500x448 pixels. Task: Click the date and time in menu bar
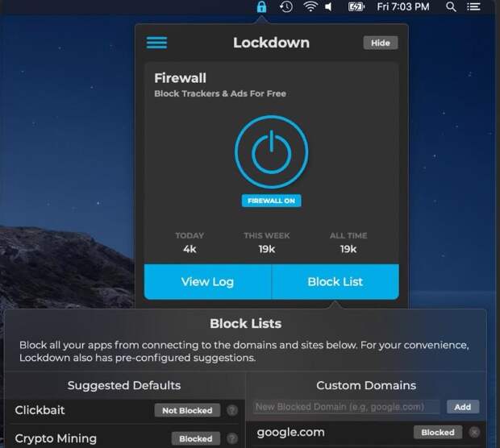[x=403, y=7]
